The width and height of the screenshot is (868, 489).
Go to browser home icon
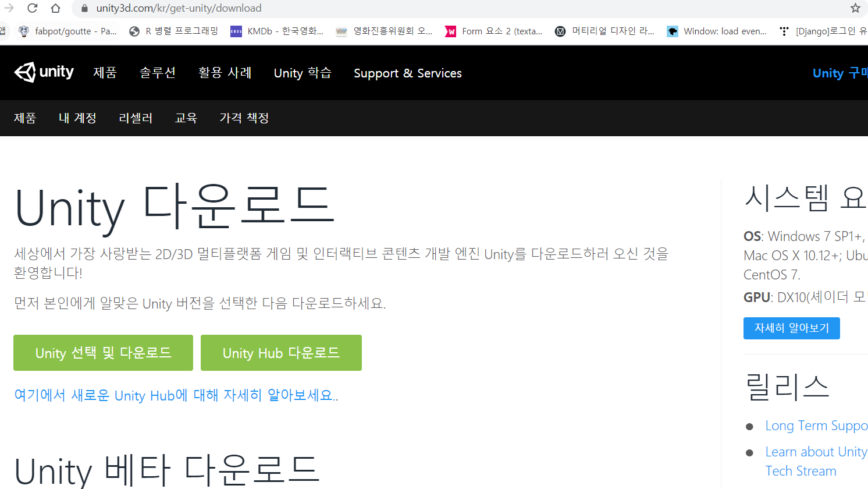click(x=55, y=8)
